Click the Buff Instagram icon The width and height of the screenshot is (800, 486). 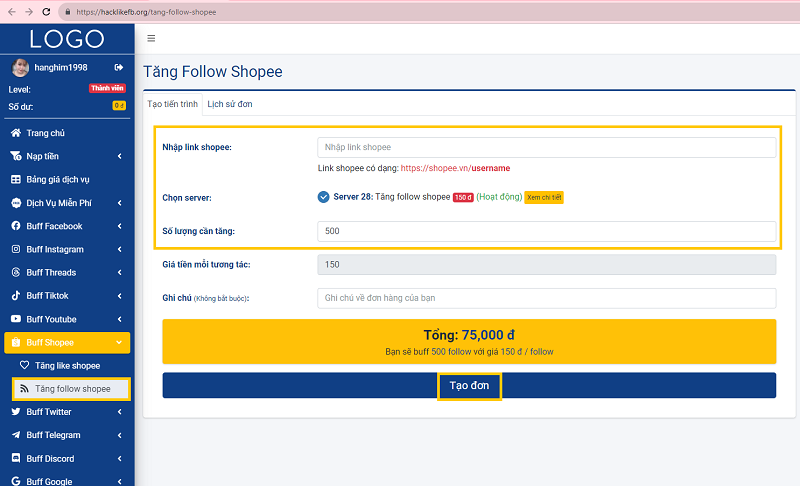point(16,249)
